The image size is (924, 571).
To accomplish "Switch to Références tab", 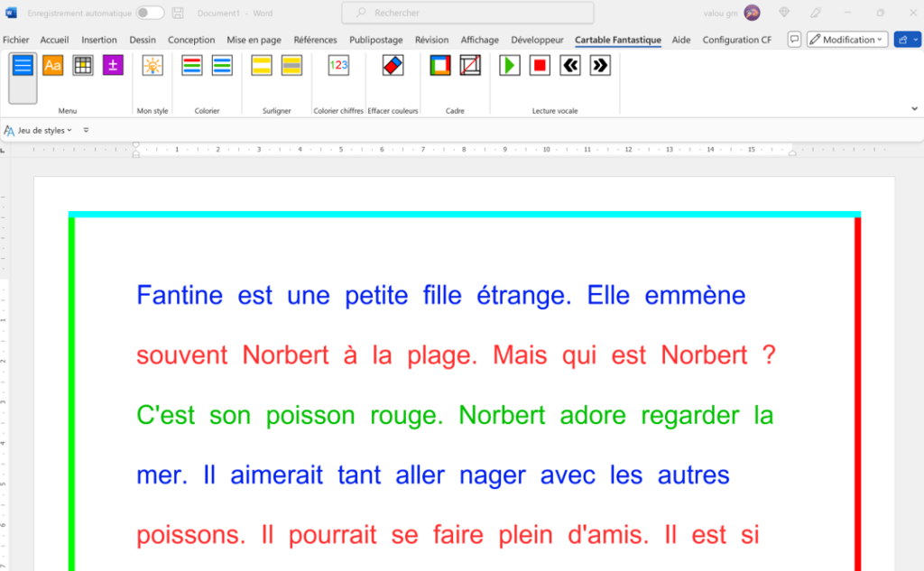I will pyautogui.click(x=315, y=40).
